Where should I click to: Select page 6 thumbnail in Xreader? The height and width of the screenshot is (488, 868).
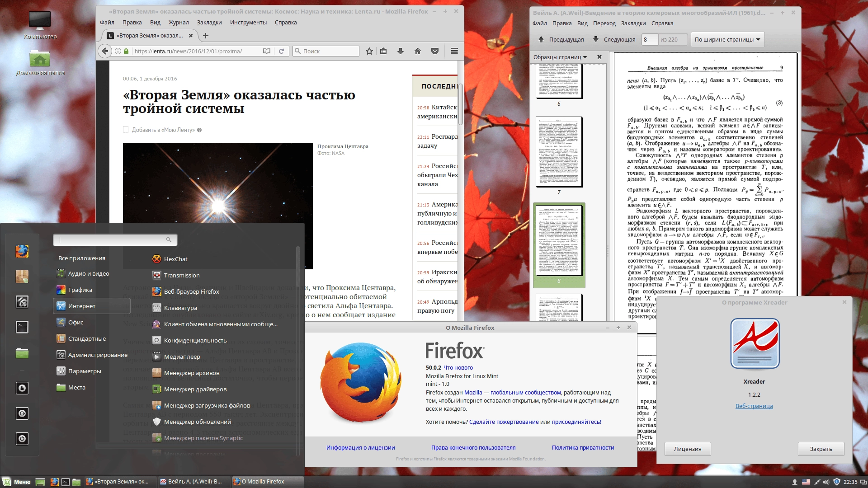(559, 81)
